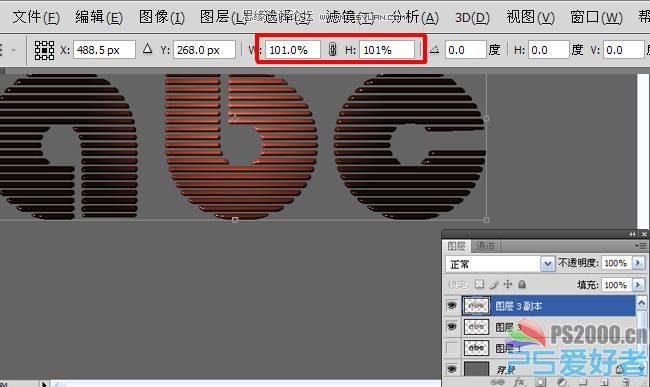This screenshot has width=650, height=387.
Task: Edit the width scale field 101.0%
Action: (293, 50)
